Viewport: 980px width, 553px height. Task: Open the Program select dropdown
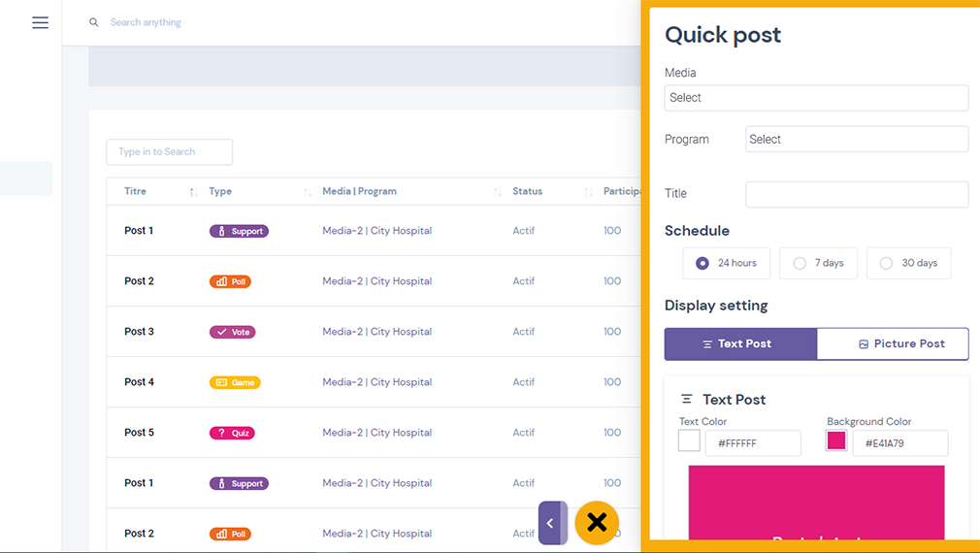click(857, 140)
